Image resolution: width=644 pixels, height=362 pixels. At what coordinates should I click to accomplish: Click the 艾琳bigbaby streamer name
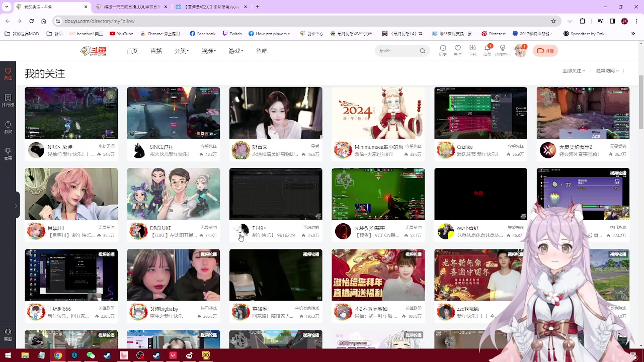pos(164,309)
